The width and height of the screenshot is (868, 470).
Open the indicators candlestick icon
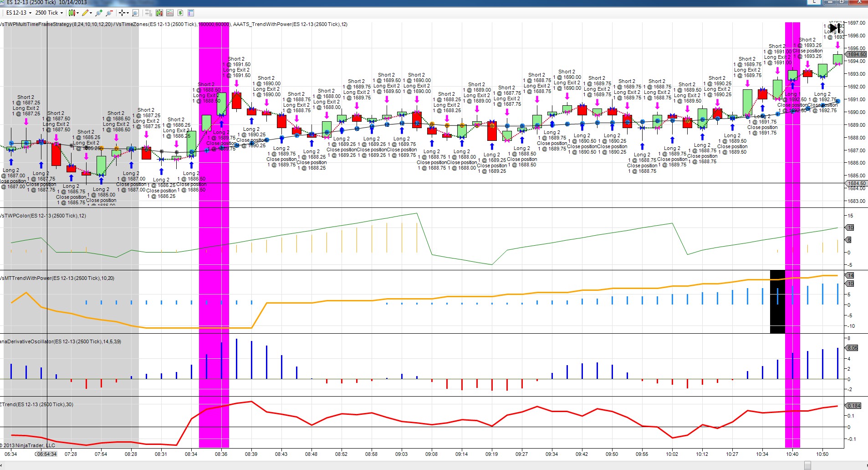point(159,13)
